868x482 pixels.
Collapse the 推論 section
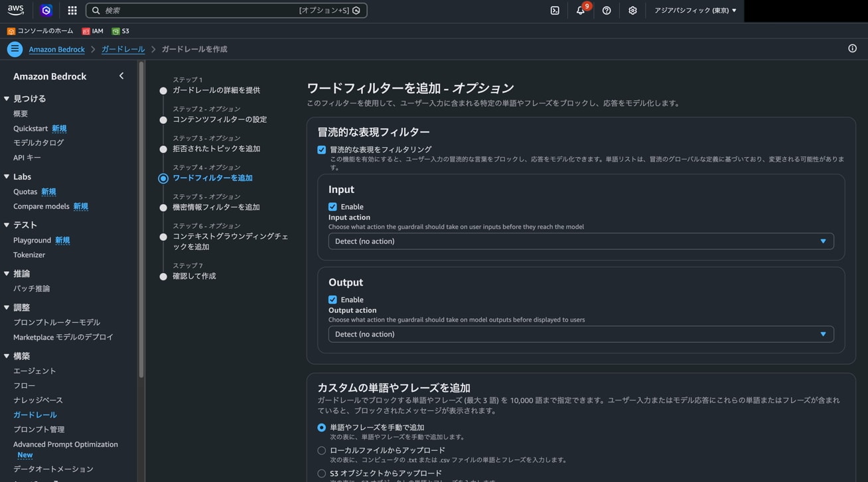(7, 273)
